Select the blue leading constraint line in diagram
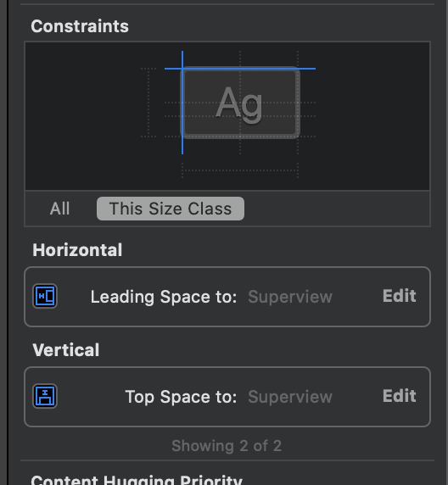The width and height of the screenshot is (448, 485). click(x=182, y=103)
